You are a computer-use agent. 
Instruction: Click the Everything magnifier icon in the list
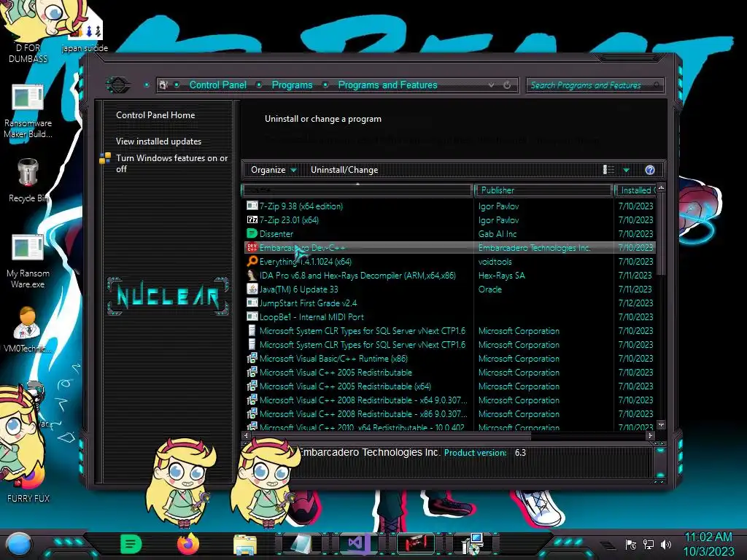[x=252, y=262]
